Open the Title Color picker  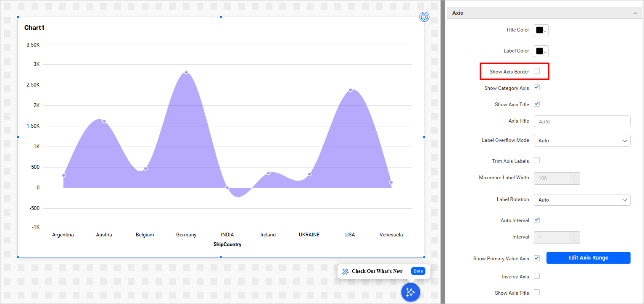click(x=541, y=30)
